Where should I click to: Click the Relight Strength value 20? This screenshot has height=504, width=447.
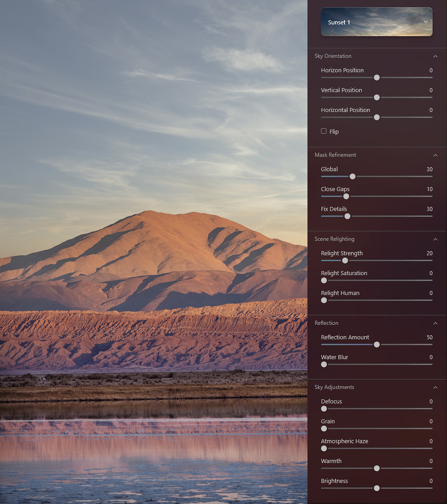[x=429, y=253]
